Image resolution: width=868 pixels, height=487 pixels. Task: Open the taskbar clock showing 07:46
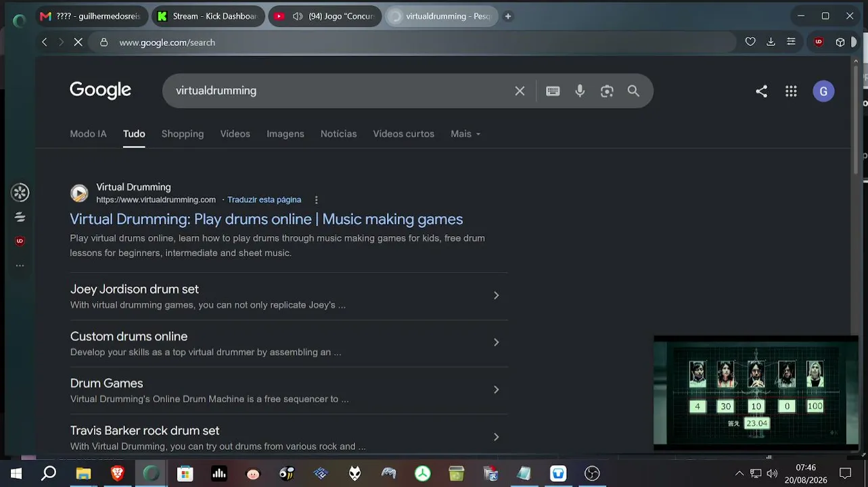[806, 473]
